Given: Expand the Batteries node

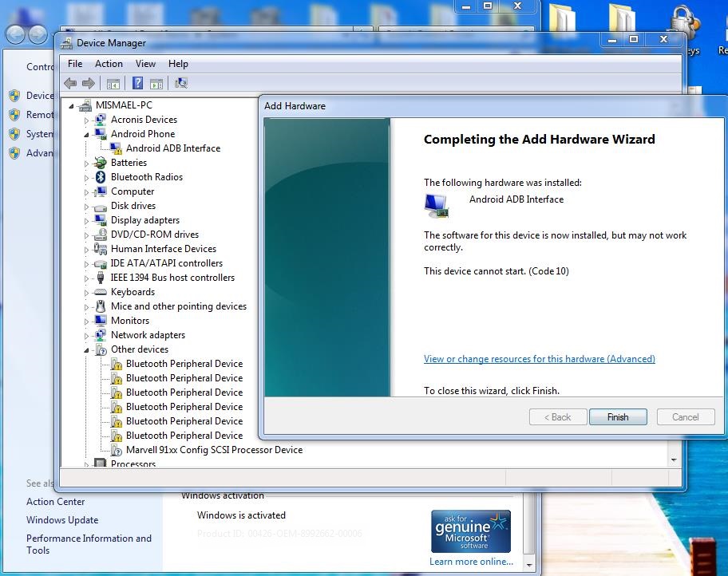Looking at the screenshot, I should tap(86, 164).
